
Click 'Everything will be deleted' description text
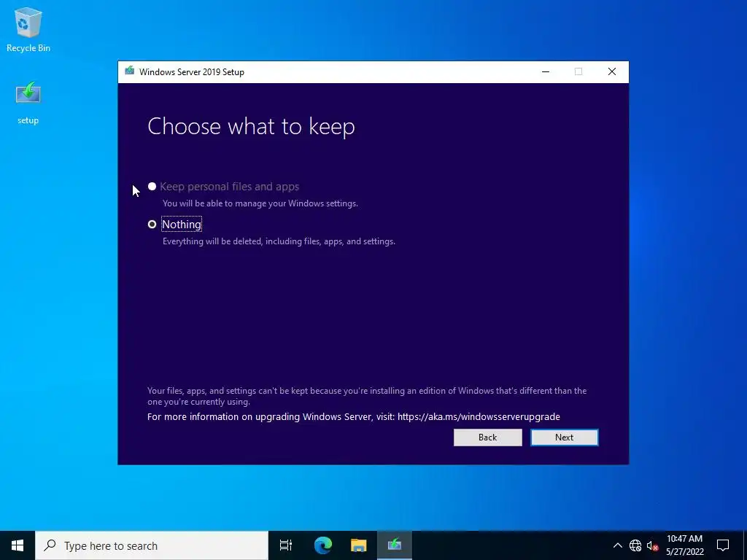point(279,241)
